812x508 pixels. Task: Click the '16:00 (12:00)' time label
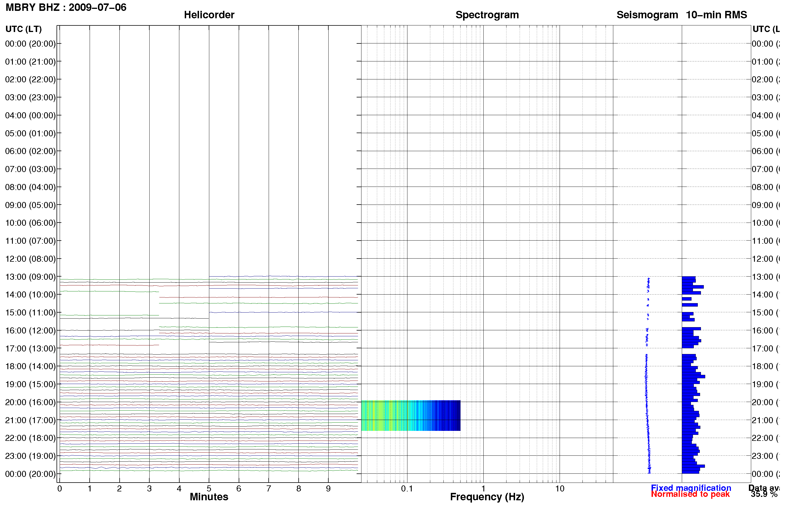tap(30, 331)
